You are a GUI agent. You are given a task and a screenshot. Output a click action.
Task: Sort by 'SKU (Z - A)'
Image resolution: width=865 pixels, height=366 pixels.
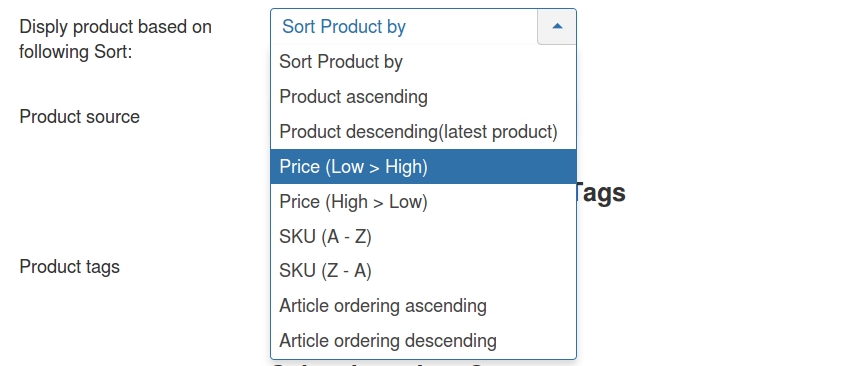[x=423, y=270]
